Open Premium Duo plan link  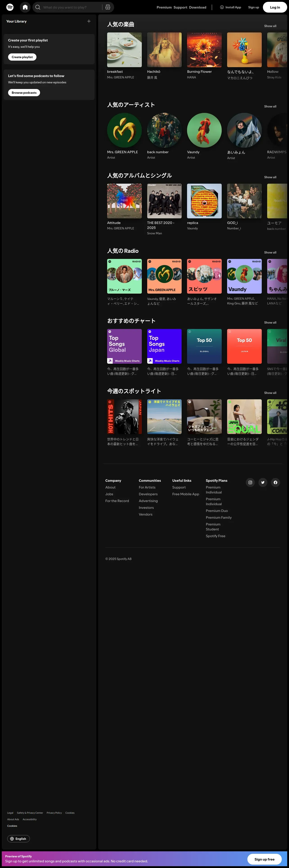click(217, 511)
